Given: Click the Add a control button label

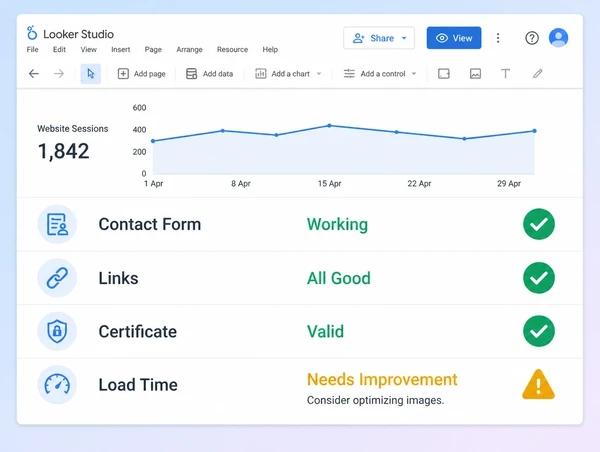Looking at the screenshot, I should [x=383, y=74].
